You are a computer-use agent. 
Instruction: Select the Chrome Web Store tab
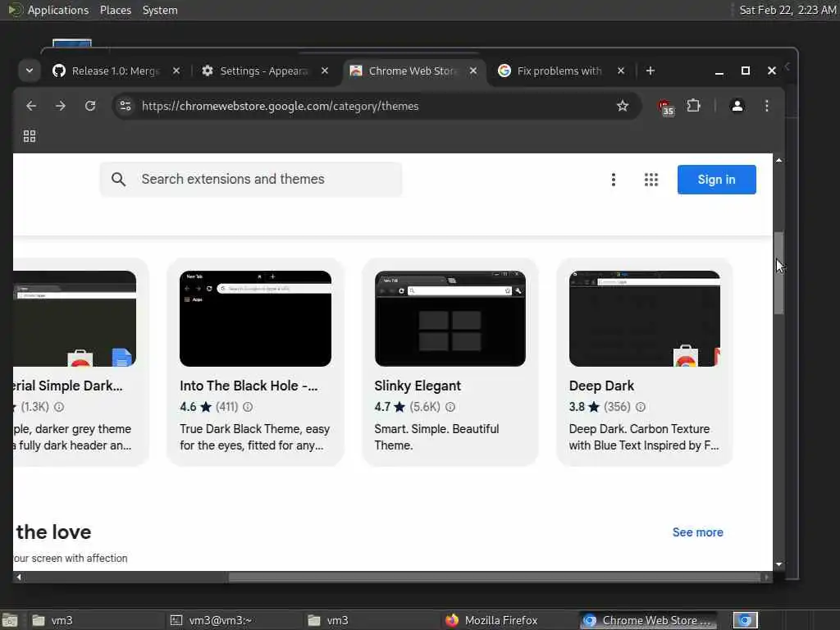(x=412, y=71)
